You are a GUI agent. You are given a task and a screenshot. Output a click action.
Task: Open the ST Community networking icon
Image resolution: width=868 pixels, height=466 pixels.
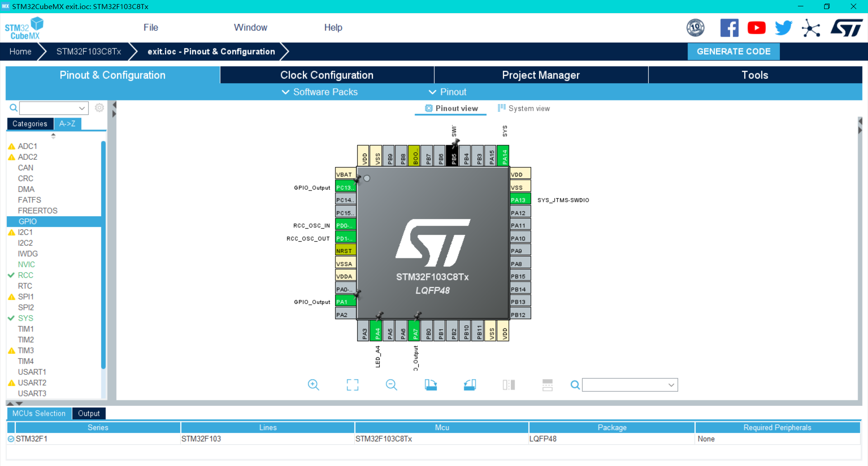pyautogui.click(x=811, y=28)
